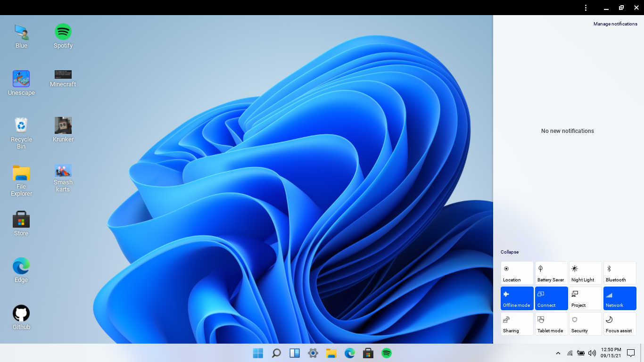Enable Battery Saver quick action

click(x=552, y=273)
